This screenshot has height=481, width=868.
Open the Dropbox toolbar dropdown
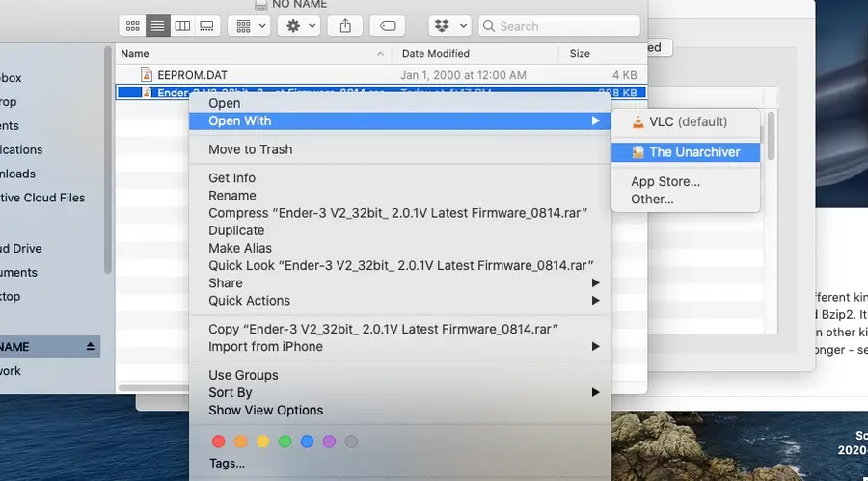(449, 26)
